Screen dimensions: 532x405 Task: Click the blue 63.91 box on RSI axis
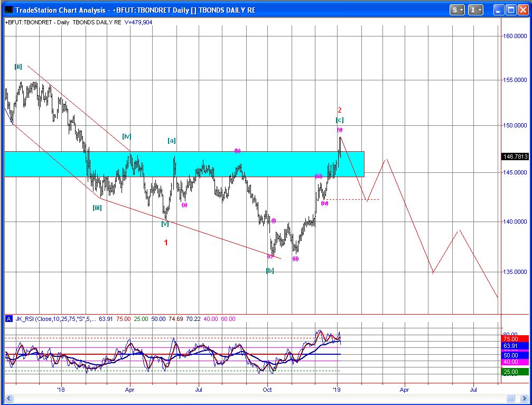[x=515, y=346]
